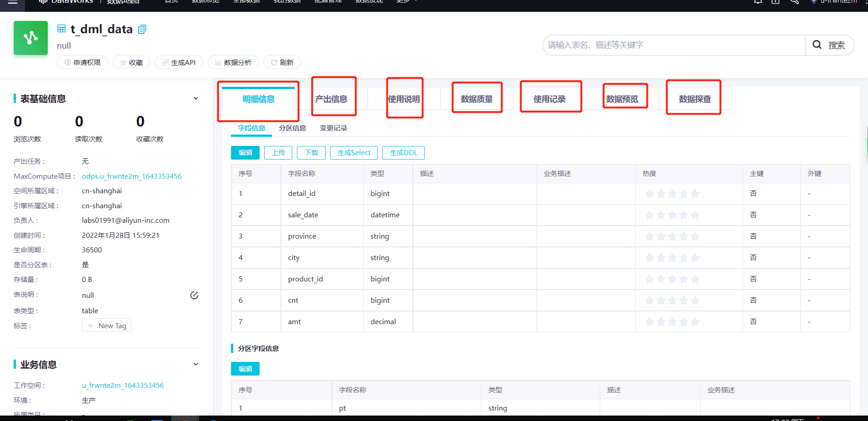Switch to the 分区信息 sub-tab
Image resolution: width=868 pixels, height=421 pixels.
(x=292, y=128)
